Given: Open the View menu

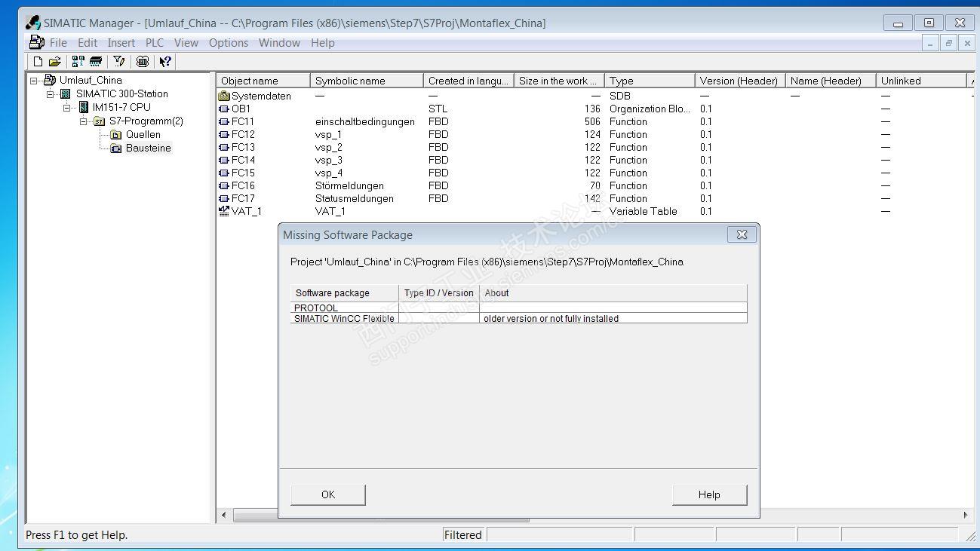Looking at the screenshot, I should [x=186, y=43].
